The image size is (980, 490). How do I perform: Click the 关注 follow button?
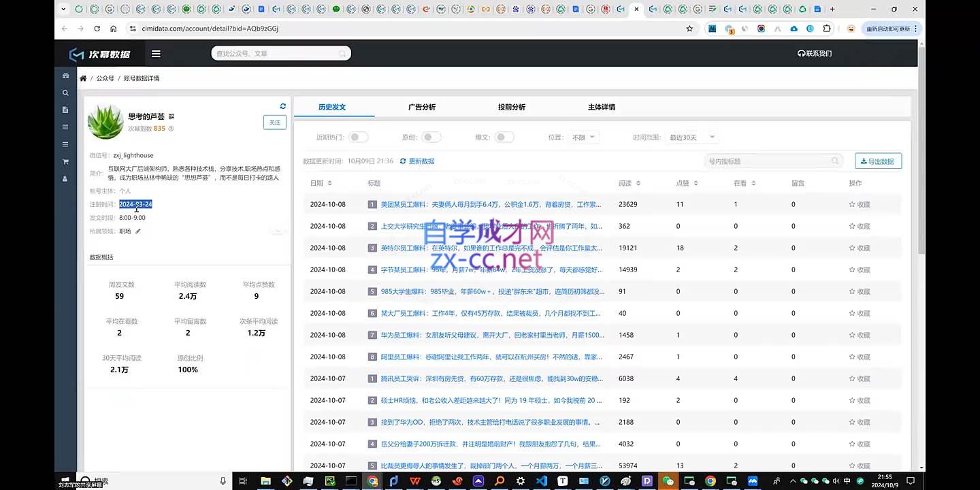click(274, 122)
